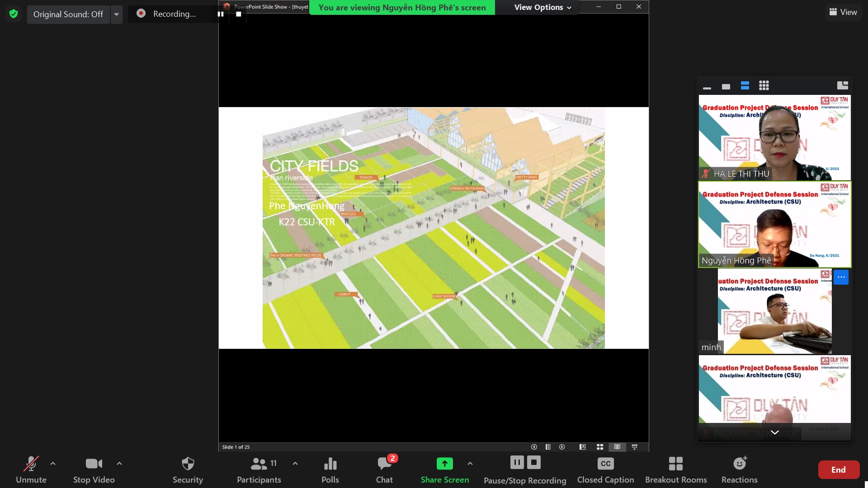Click the Recording... indicator
This screenshot has height=488, width=868.
pyautogui.click(x=167, y=14)
